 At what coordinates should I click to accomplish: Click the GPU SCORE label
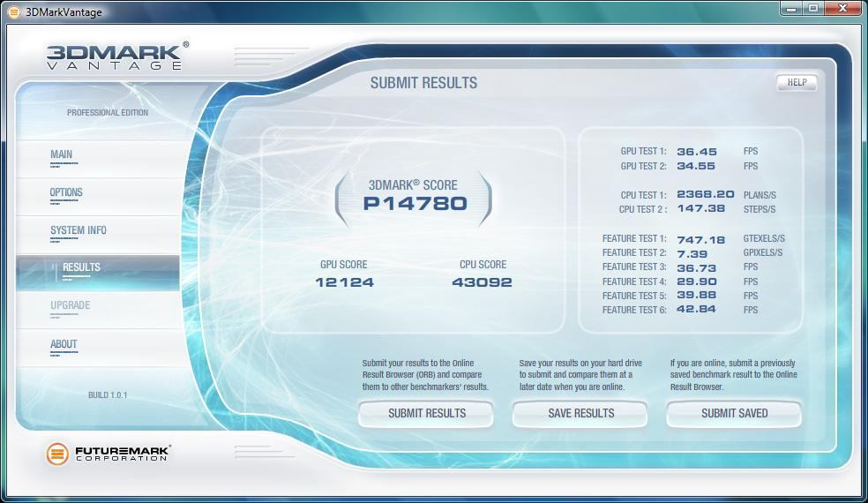pos(343,265)
